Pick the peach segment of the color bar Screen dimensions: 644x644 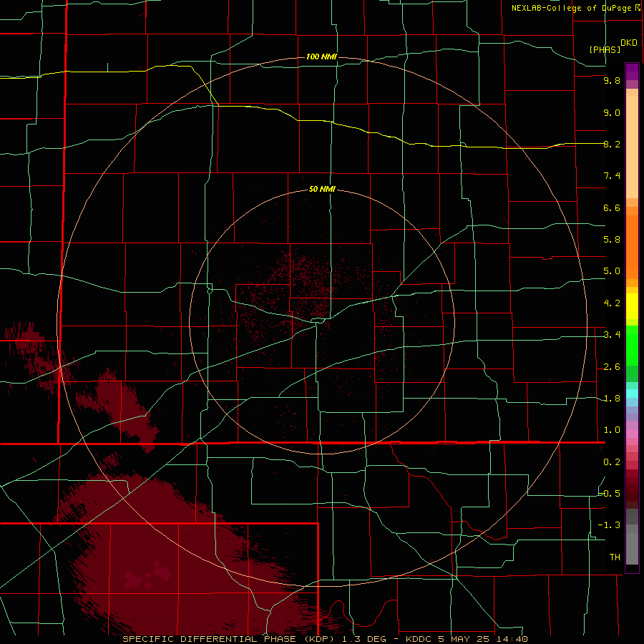point(632,144)
